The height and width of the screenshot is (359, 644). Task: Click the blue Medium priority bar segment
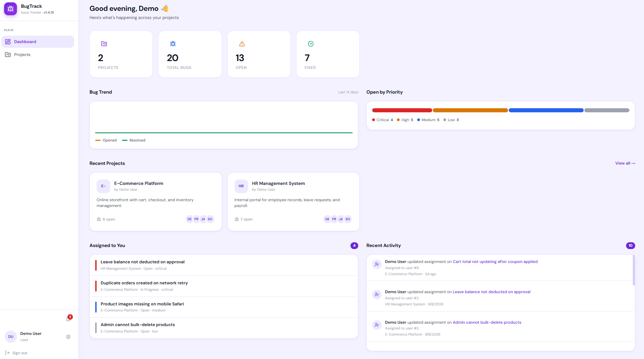click(x=546, y=110)
